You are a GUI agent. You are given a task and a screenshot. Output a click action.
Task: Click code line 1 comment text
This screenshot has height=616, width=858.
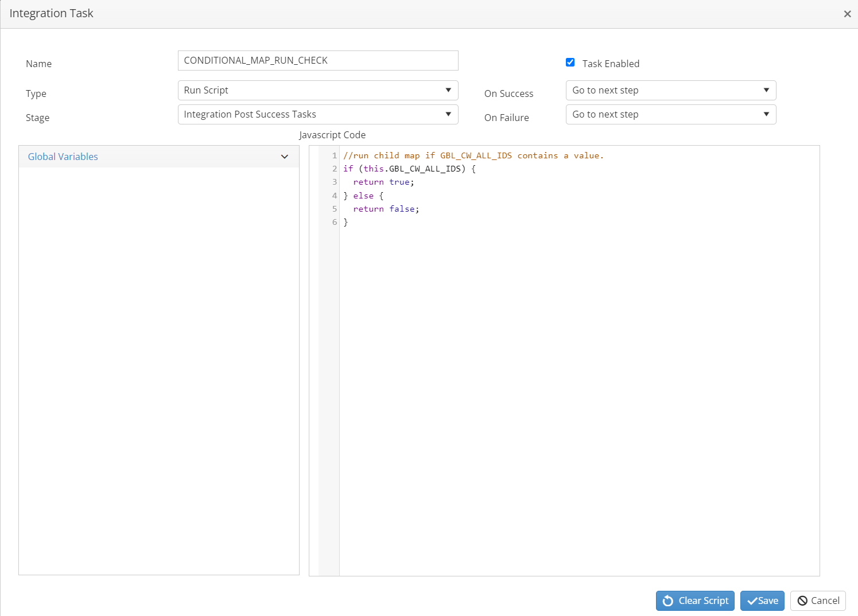[x=473, y=155]
